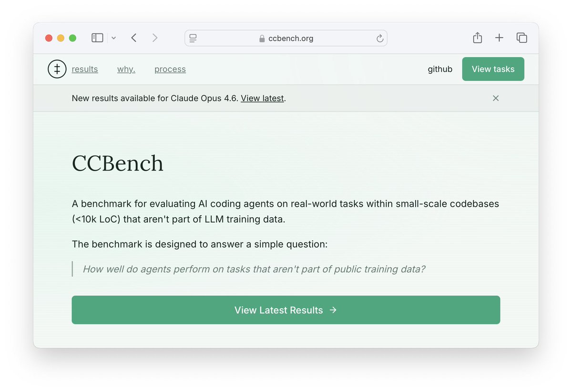Open the CCBench logo icon

[x=57, y=69]
